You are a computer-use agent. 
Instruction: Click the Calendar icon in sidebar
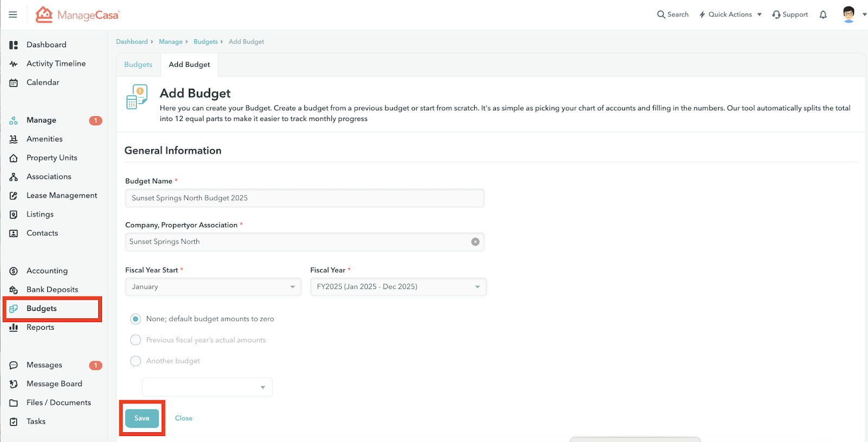[x=14, y=83]
